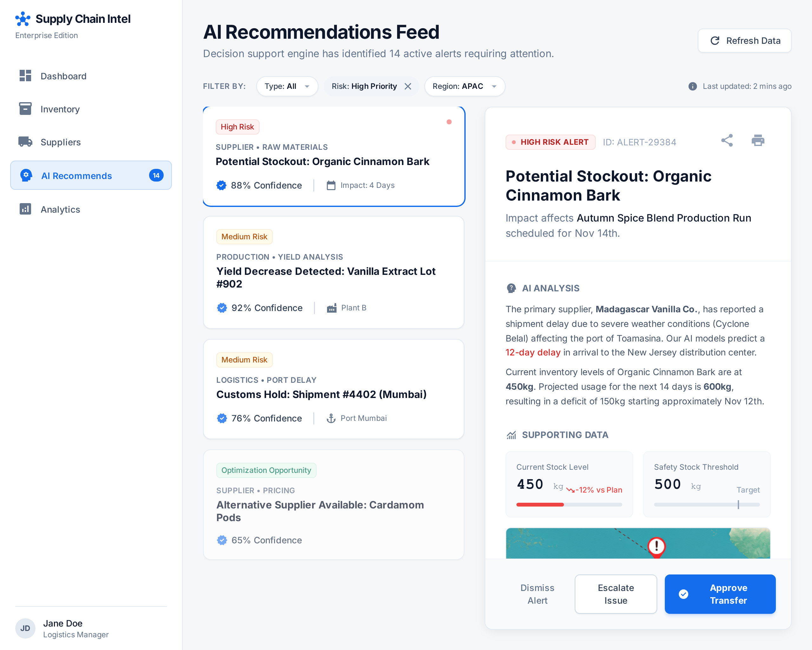Viewport: 812px width, 650px height.
Task: Click the Jane Doe JD avatar
Action: (x=25, y=628)
